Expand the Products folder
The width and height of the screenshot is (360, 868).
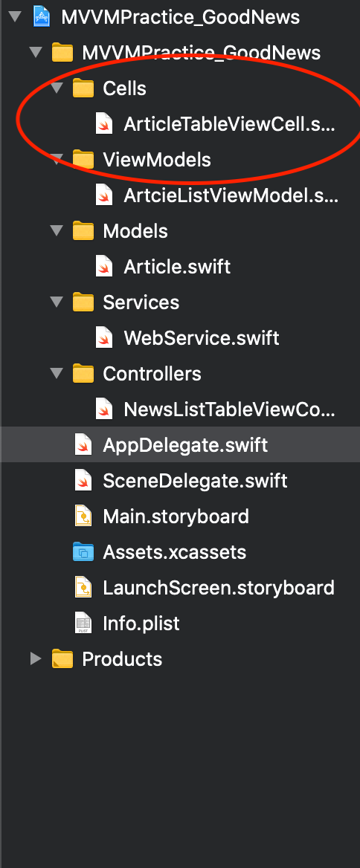(36, 658)
